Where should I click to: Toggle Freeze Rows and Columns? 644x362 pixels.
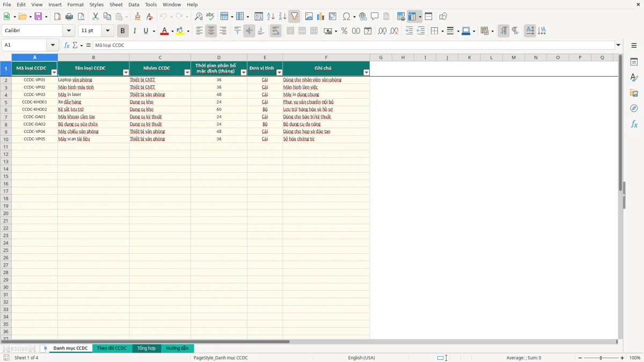click(x=412, y=17)
